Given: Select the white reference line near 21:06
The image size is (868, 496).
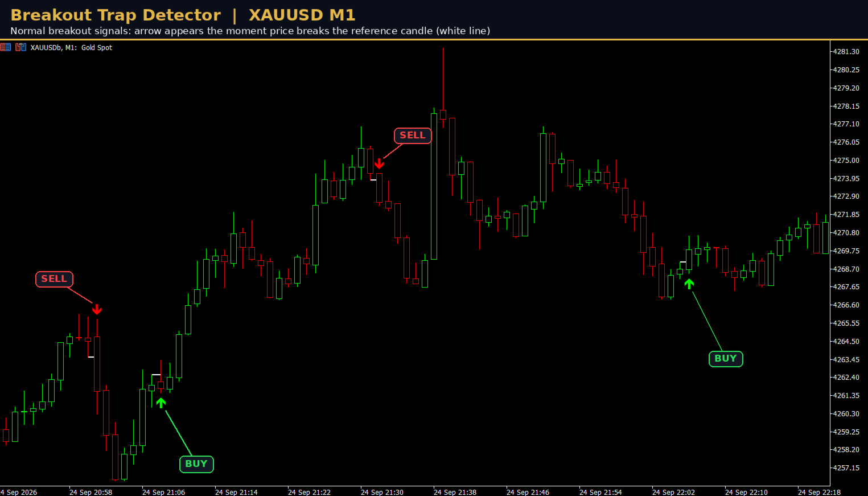Looking at the screenshot, I should pos(156,375).
